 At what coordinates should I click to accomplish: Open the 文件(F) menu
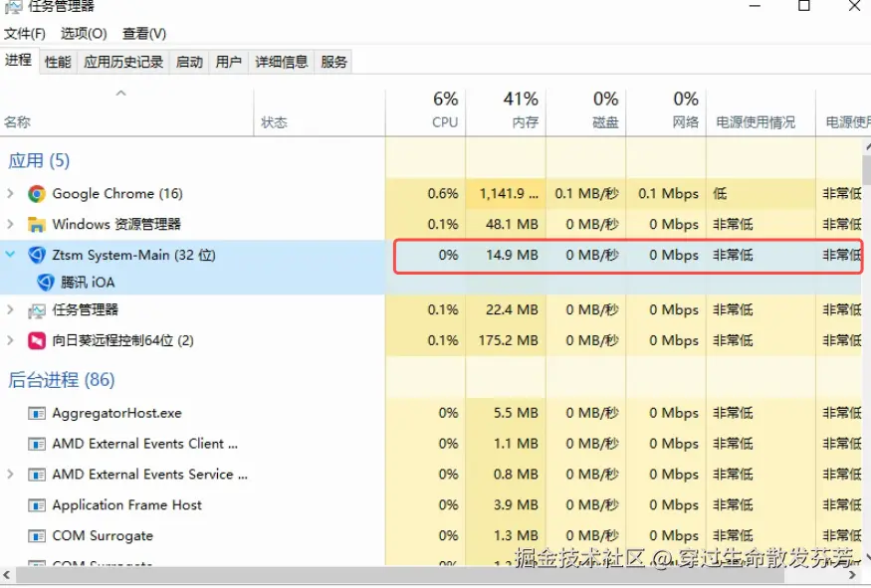click(x=25, y=34)
